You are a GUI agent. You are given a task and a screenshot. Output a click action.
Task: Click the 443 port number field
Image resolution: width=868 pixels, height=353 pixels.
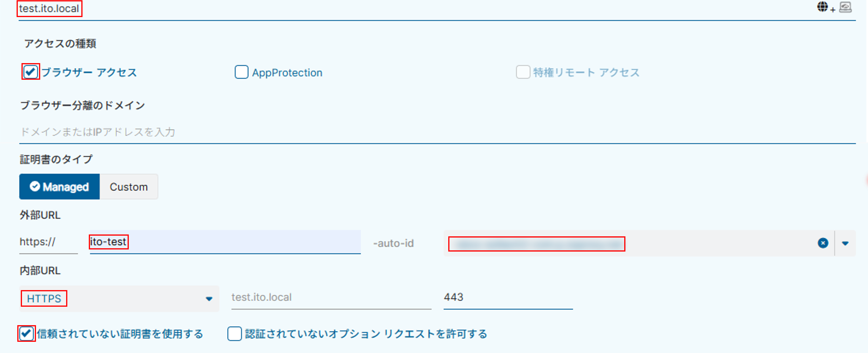coord(507,297)
